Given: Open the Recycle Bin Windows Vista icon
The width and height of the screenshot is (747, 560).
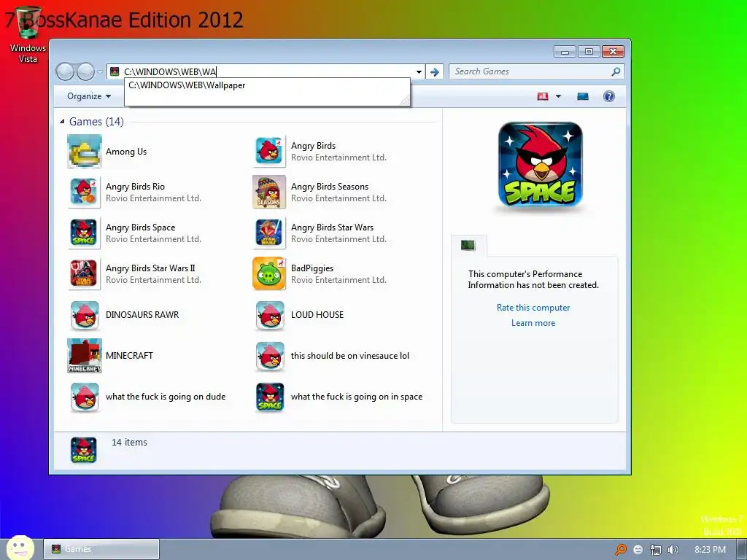Looking at the screenshot, I should [x=28, y=35].
